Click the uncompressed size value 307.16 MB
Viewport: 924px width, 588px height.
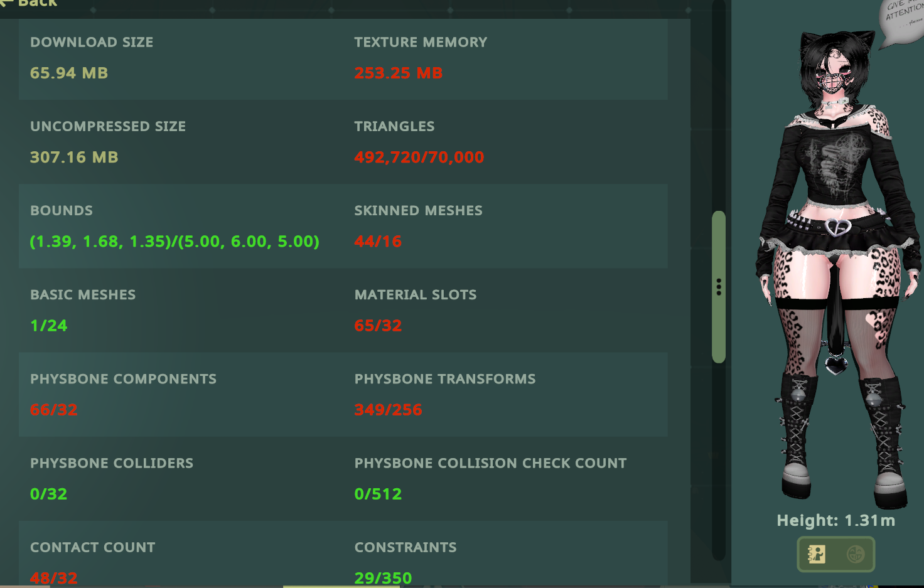pyautogui.click(x=74, y=158)
